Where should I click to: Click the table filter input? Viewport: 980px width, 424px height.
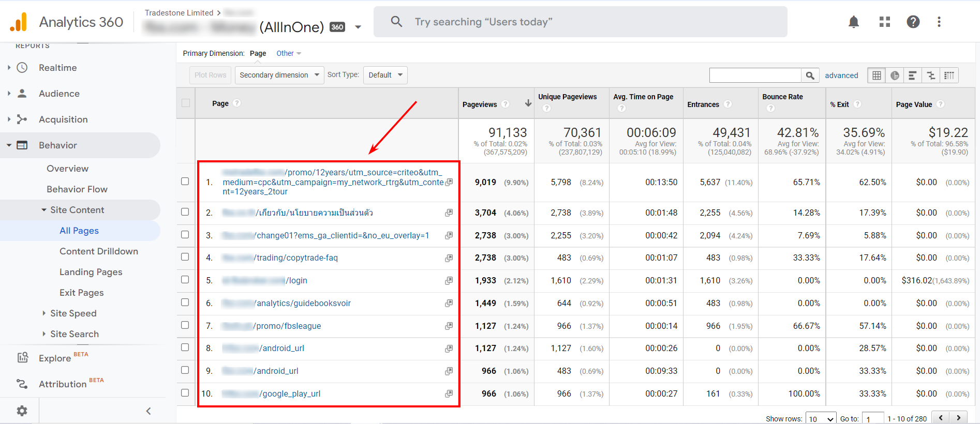[755, 75]
